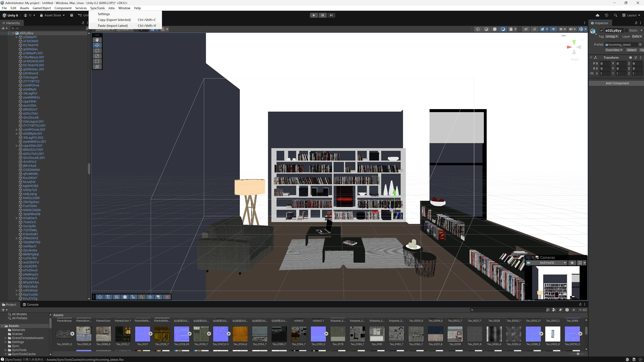Select the Move tool in scene toolbar
Screen dimensions: 644x362
click(x=97, y=45)
